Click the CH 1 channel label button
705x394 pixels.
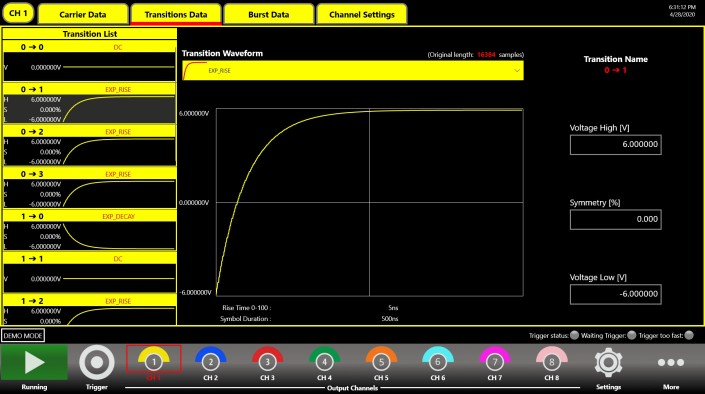[18, 13]
